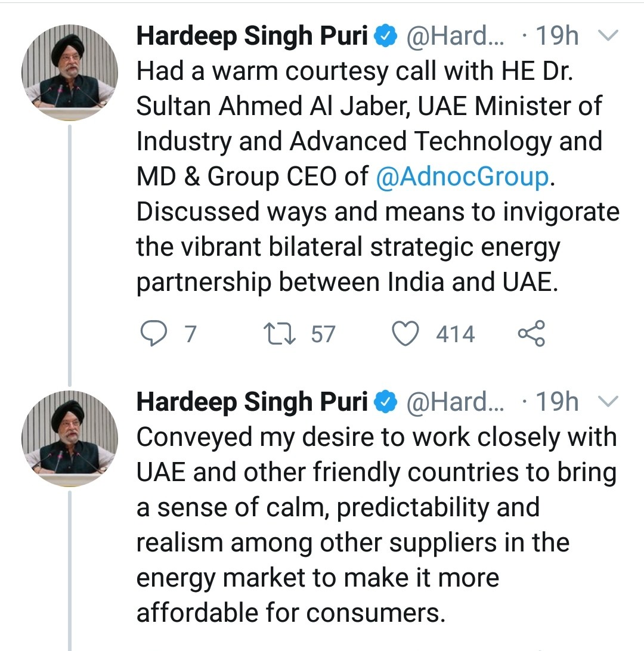Expand the second tweet's chevron options menu

607,402
